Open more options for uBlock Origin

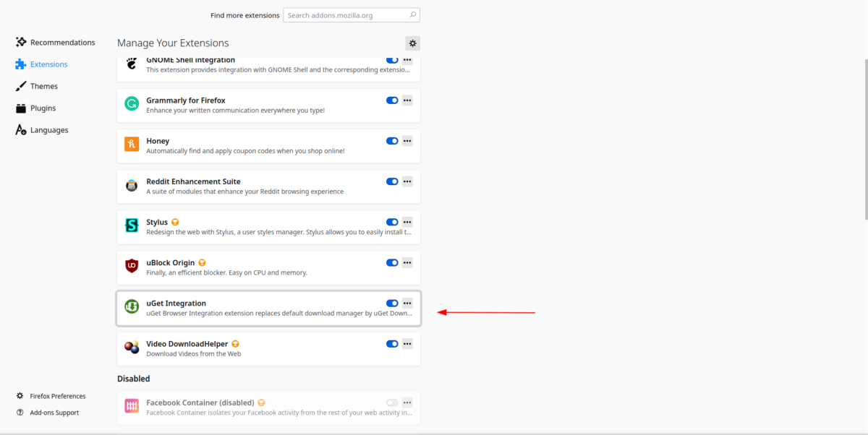tap(407, 262)
